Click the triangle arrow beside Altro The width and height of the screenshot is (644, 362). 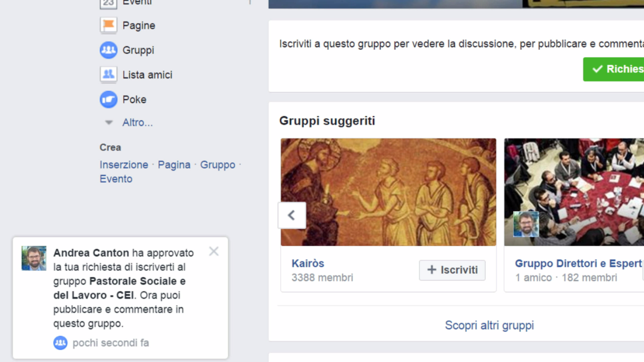[109, 122]
